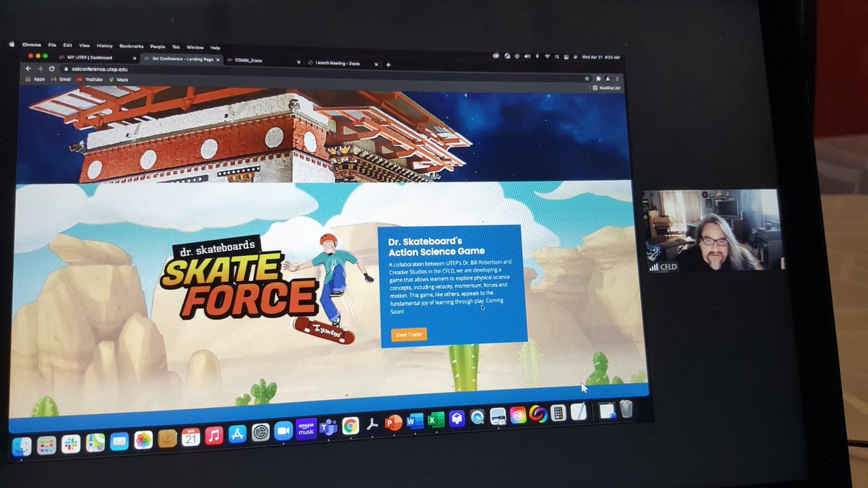Viewport: 868px width, 488px height.
Task: Switch to COMM_Zoom tab
Action: (x=263, y=61)
